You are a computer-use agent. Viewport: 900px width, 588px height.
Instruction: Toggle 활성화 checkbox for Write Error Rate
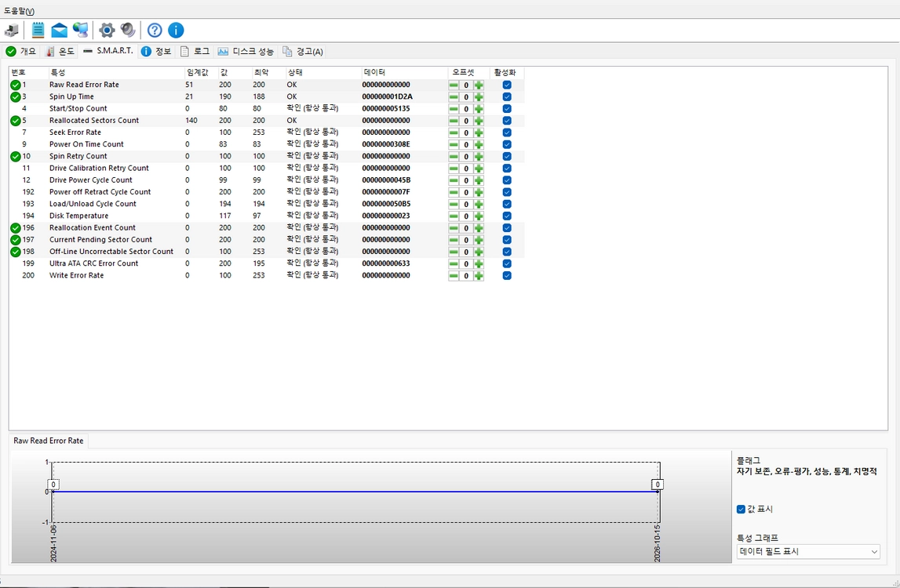click(507, 276)
